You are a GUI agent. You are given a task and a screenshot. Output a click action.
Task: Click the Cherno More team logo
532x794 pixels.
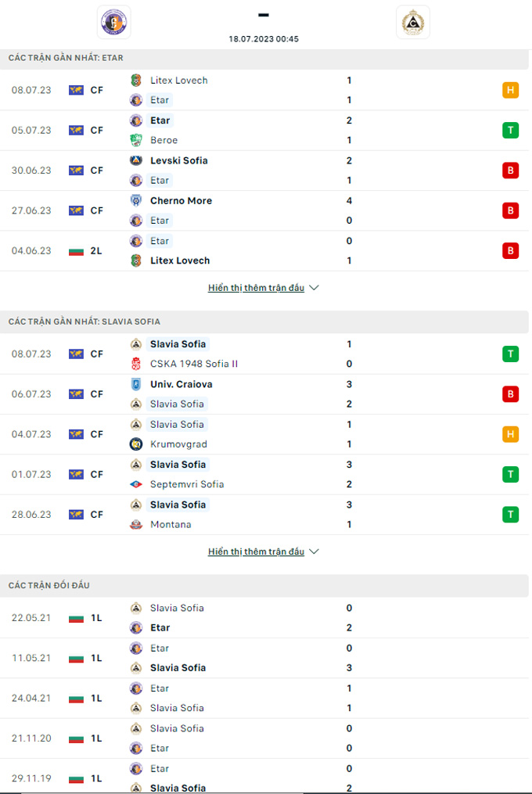pos(136,200)
